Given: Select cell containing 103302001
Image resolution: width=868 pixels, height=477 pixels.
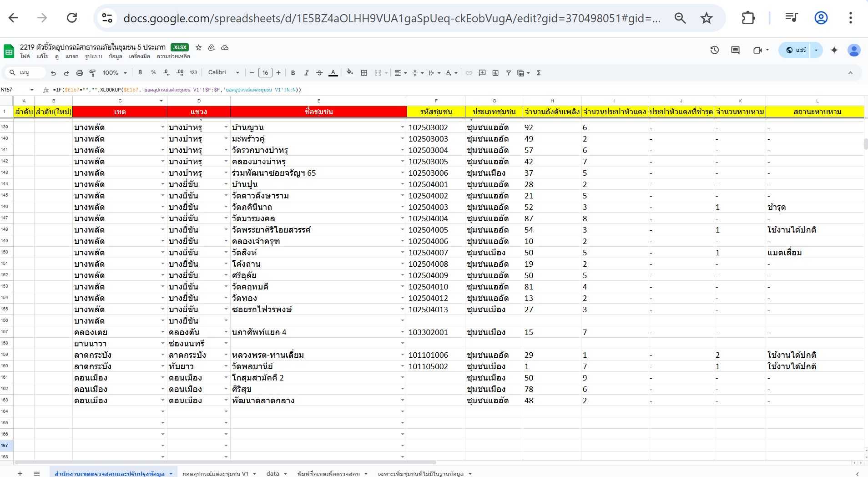Looking at the screenshot, I should pyautogui.click(x=436, y=332).
